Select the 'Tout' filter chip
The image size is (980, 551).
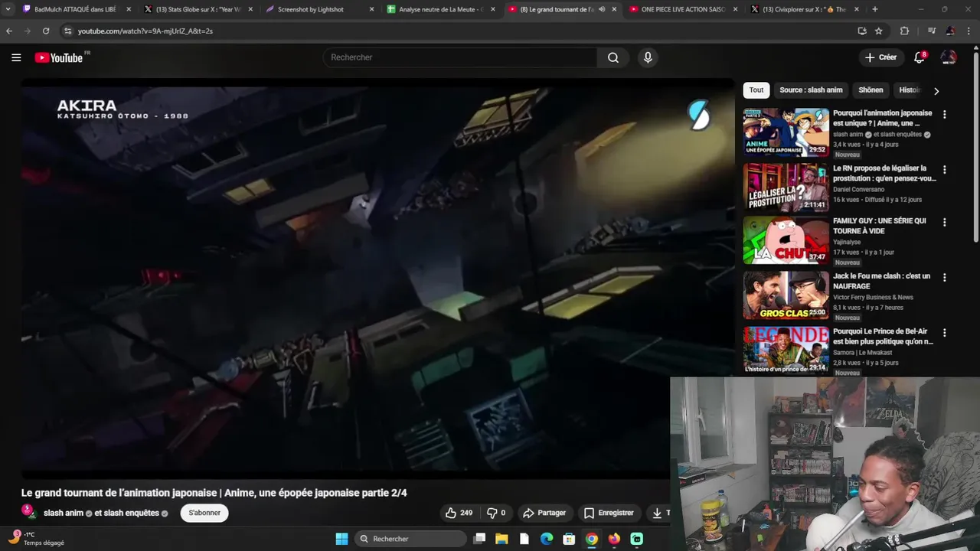point(756,90)
